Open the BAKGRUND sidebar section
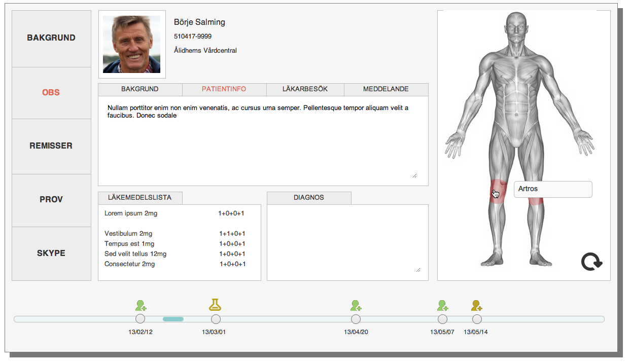The image size is (631, 364). (x=51, y=39)
